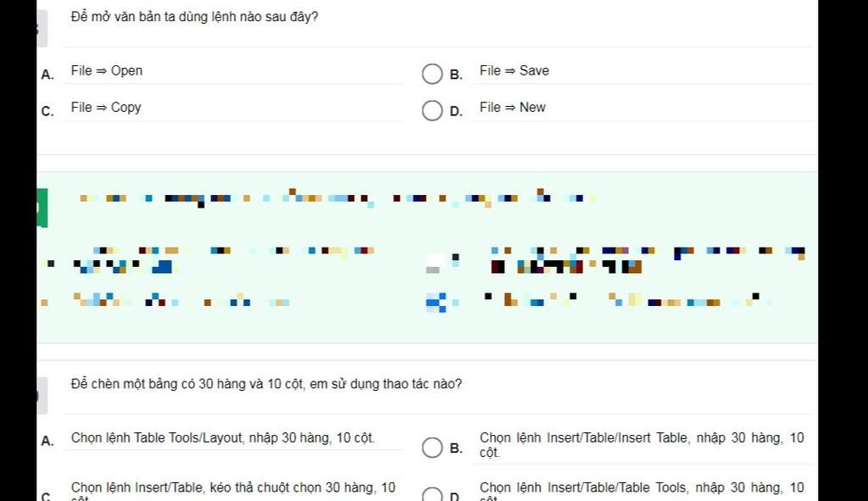Choose radio option B for Insert/Table/Insert Table
868x501 pixels.
point(431,448)
